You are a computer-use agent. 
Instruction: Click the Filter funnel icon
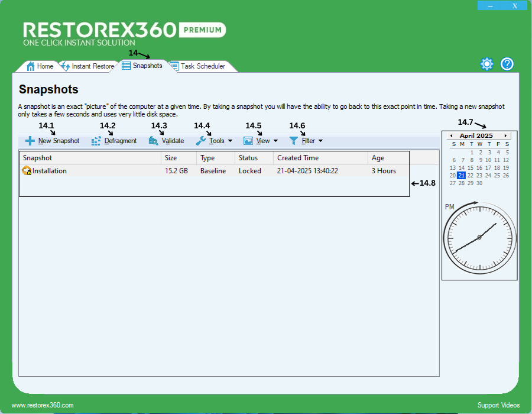(x=294, y=141)
